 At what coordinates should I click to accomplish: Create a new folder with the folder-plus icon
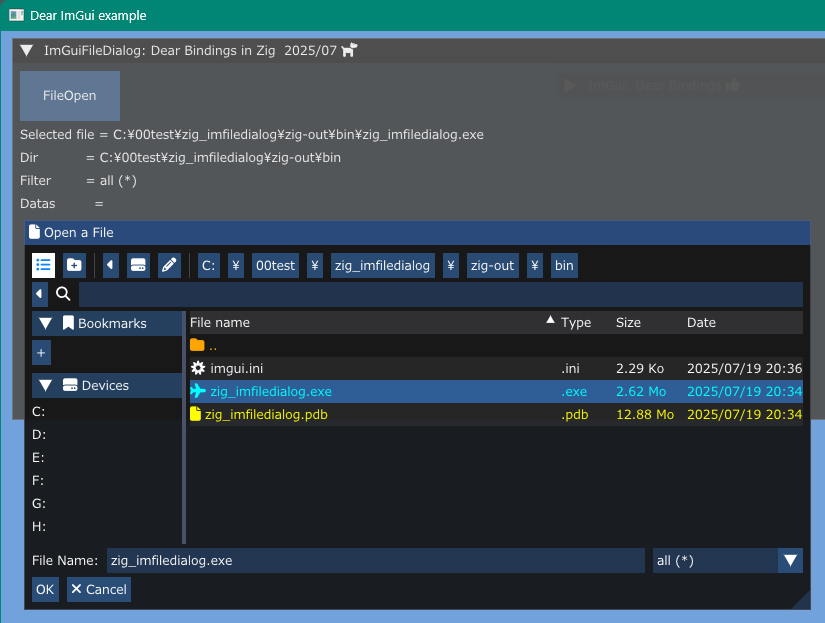[74, 265]
